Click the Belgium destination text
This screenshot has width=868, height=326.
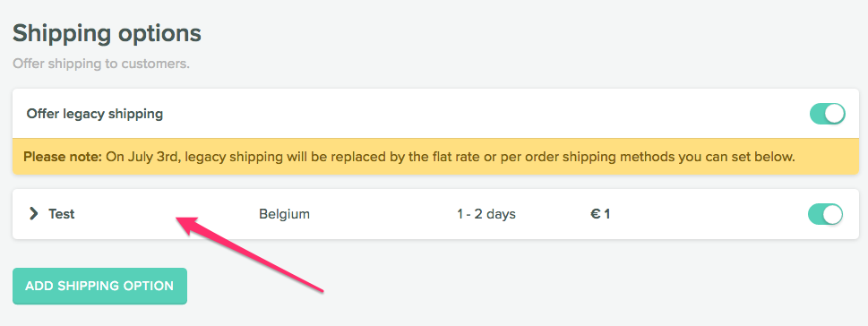[285, 214]
